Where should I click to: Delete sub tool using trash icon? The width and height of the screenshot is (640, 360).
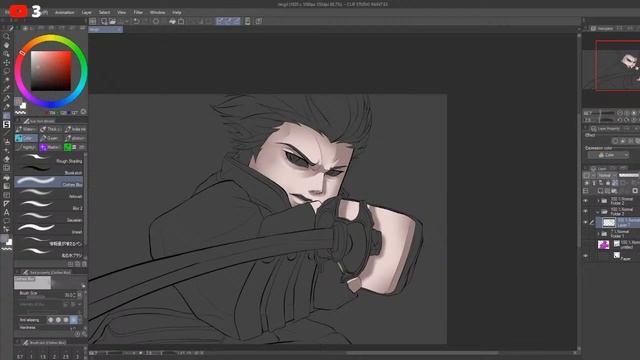tap(84, 264)
